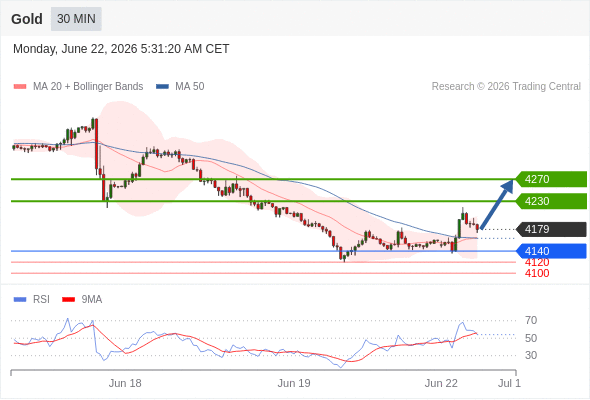The height and width of the screenshot is (400, 590).
Task: Click the Jun 22 date axis label
Action: coord(441,383)
